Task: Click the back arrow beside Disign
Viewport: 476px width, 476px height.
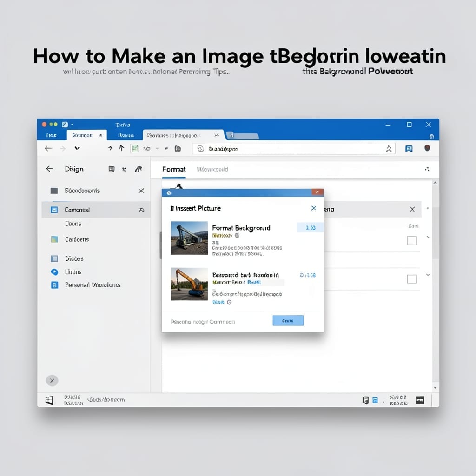Action: (x=49, y=169)
